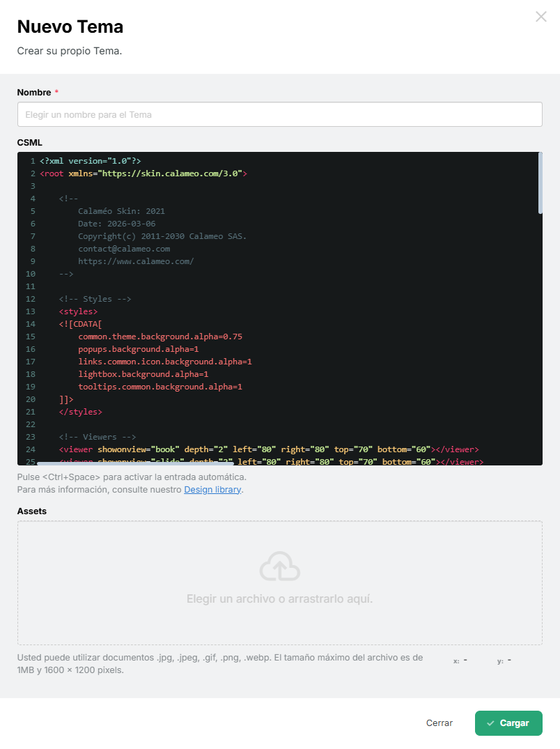Click 'https://www.calameo.com/' comment line
The image size is (560, 749).
coord(136,261)
